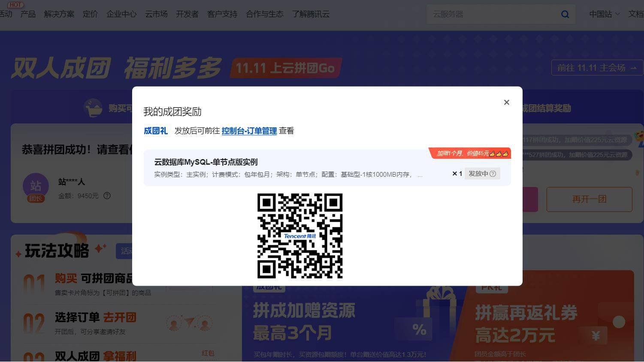
Task: Open the 定价 menu item
Action: point(90,14)
